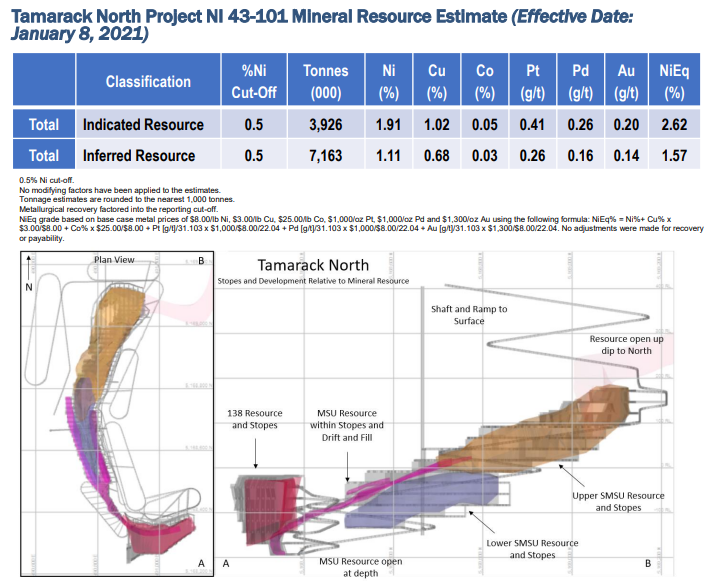Select the Shaft and Ramp to Surface label
The height and width of the screenshot is (583, 710).
(x=467, y=316)
